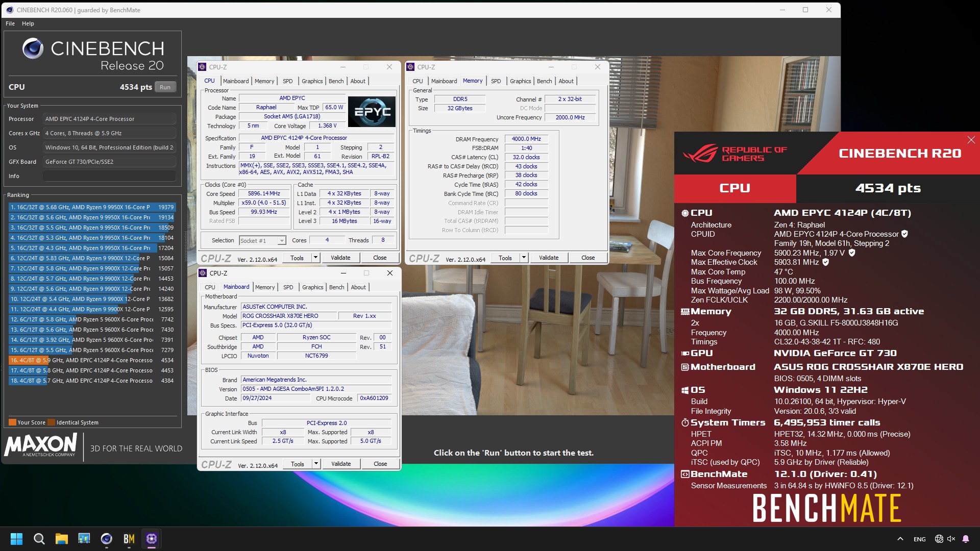Click the Info input field in Cinebench
This screenshot has height=551, width=980.
(x=109, y=176)
